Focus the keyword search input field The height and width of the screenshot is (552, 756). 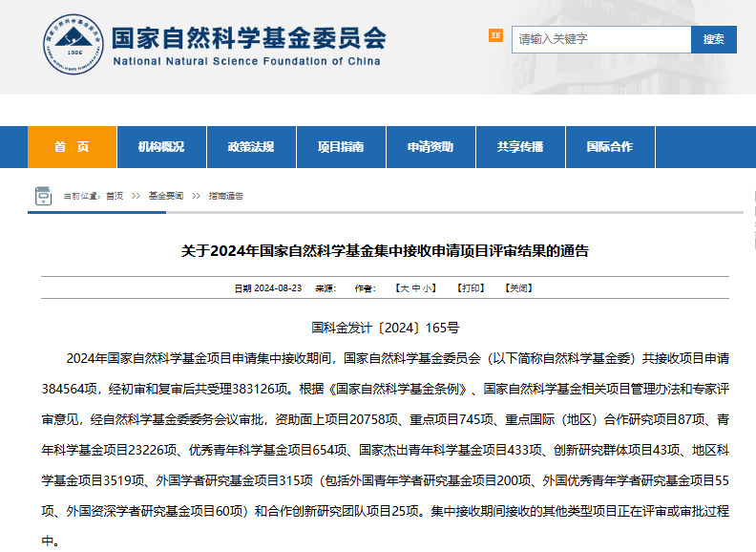pos(601,39)
